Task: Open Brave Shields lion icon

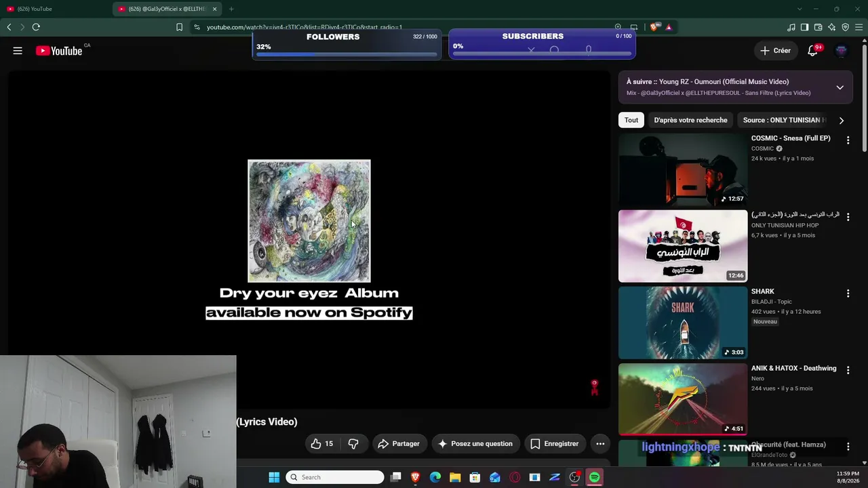Action: (x=654, y=27)
